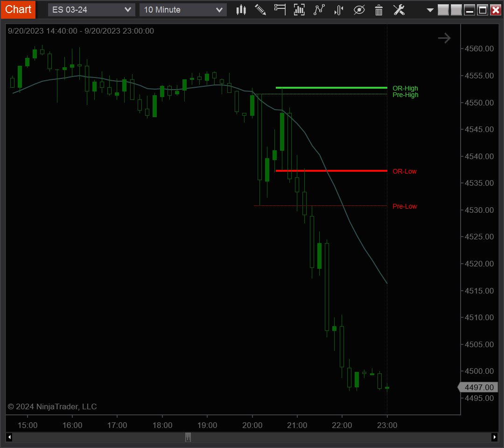504x448 pixels.
Task: Click the 23:00 time axis label
Action: (387, 425)
